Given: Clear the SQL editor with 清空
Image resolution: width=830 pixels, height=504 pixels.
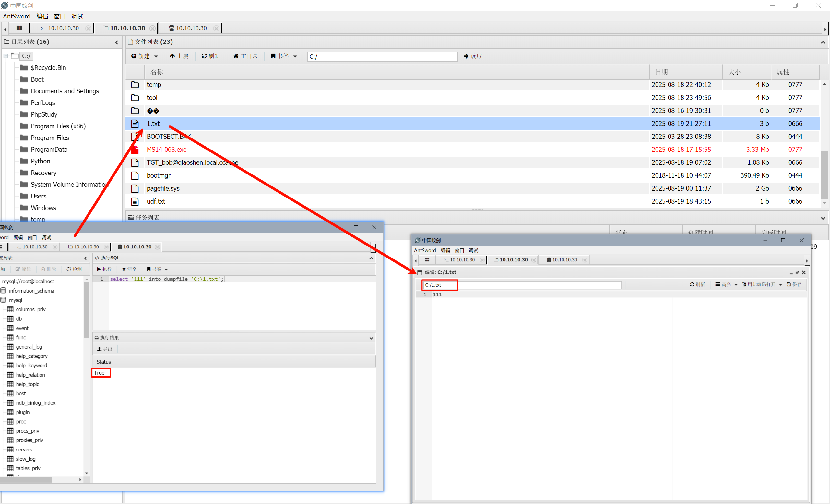Looking at the screenshot, I should [129, 269].
